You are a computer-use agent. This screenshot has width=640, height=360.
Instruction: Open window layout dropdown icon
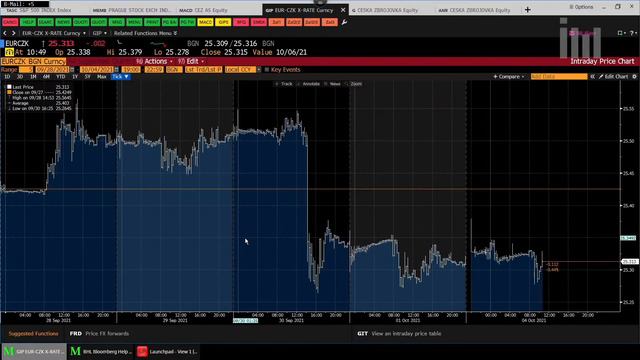[x=621, y=33]
